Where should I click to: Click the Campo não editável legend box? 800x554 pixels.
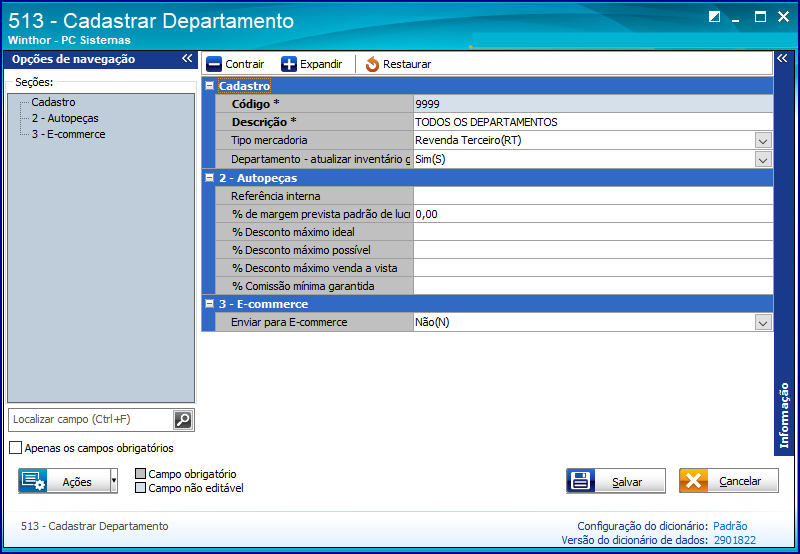pos(140,488)
